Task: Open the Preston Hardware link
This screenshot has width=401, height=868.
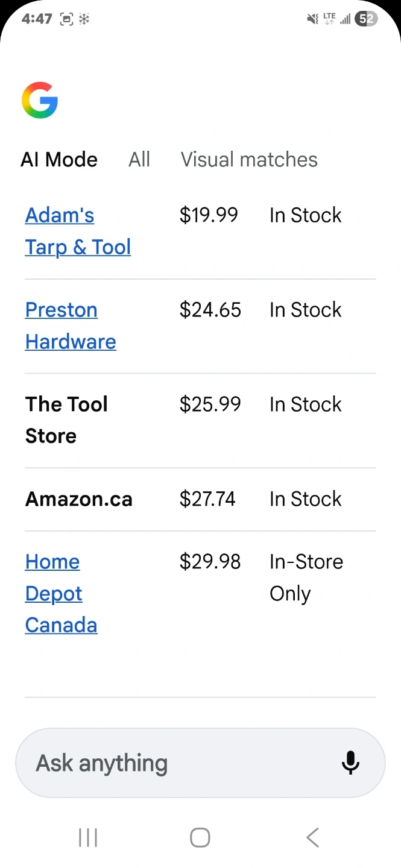Action: (71, 325)
